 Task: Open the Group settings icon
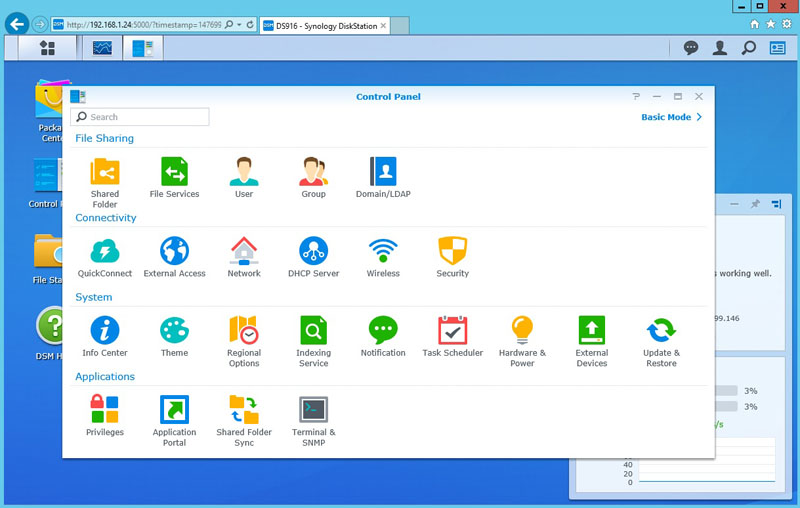pos(313,177)
